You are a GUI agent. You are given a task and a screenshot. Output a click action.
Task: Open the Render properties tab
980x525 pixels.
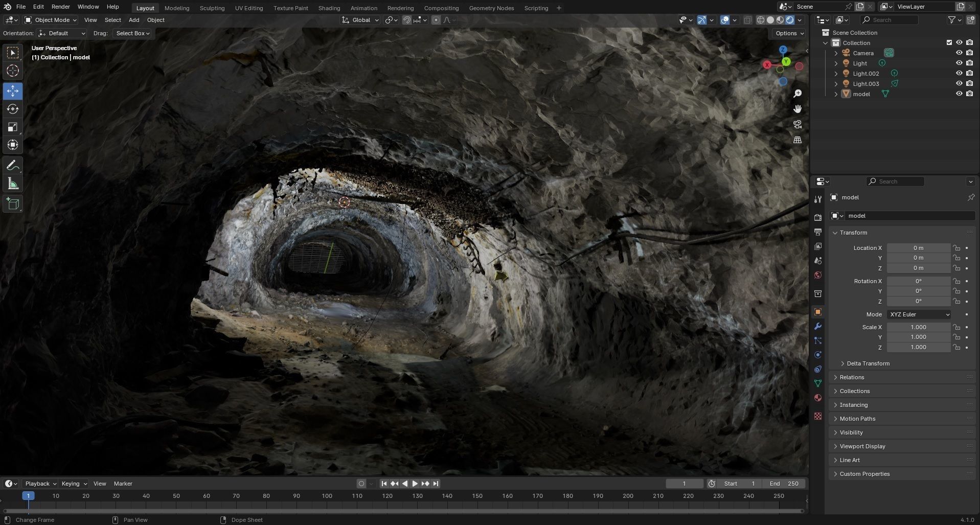[x=818, y=218]
